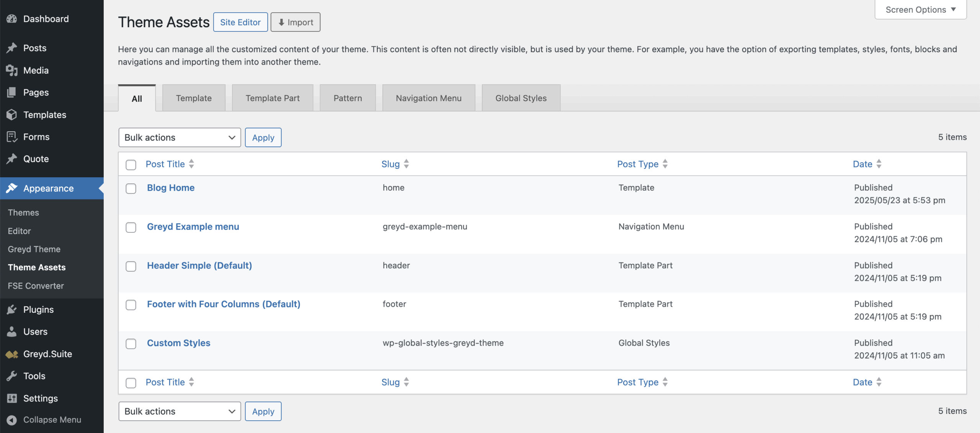The height and width of the screenshot is (433, 980).
Task: Sort by the top Slug column link
Action: coord(390,164)
